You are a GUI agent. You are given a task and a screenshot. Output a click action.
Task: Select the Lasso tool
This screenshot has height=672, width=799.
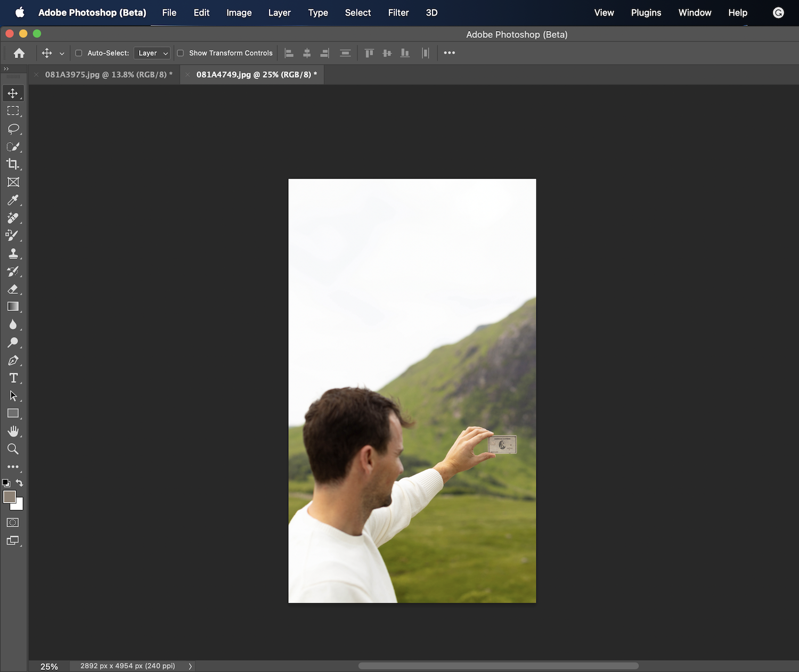pyautogui.click(x=13, y=129)
